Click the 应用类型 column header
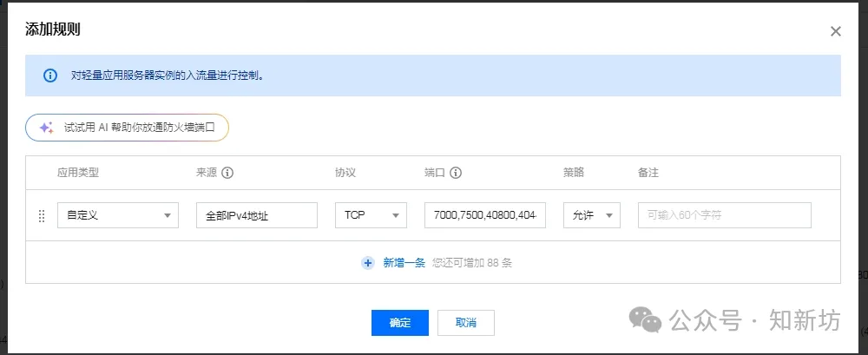Image resolution: width=868 pixels, height=355 pixels. tap(78, 173)
